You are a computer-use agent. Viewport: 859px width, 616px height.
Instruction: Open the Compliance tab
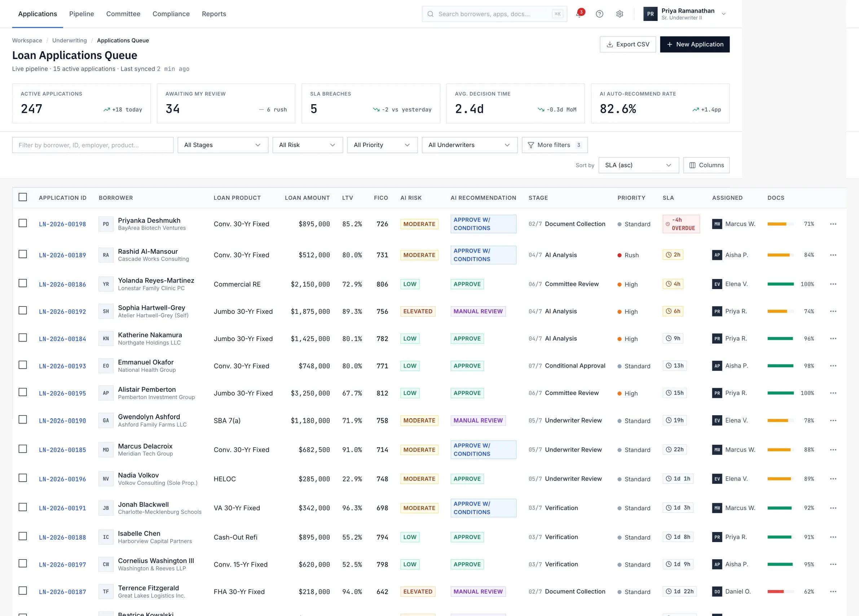pyautogui.click(x=171, y=14)
